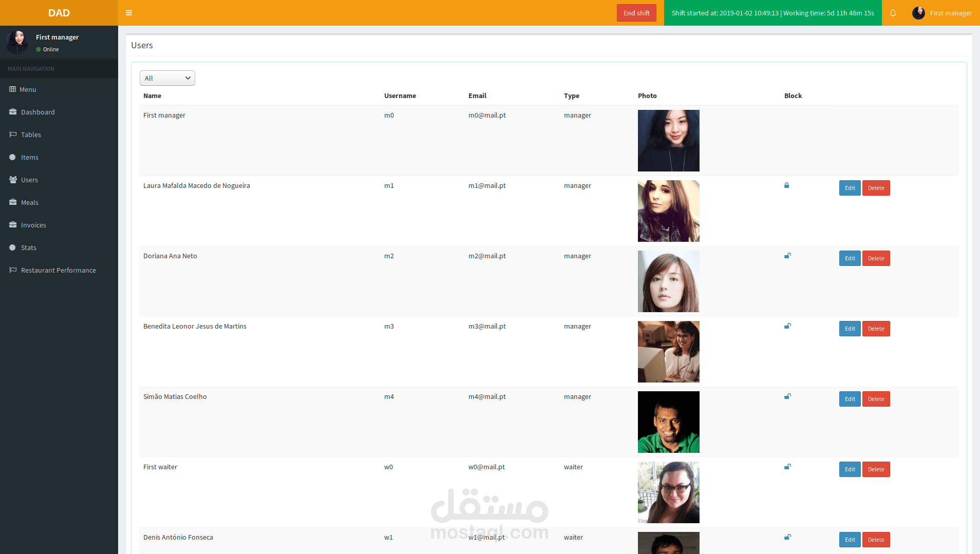Screen dimensions: 980x554
Task: Click the Email column header
Action: click(x=477, y=95)
